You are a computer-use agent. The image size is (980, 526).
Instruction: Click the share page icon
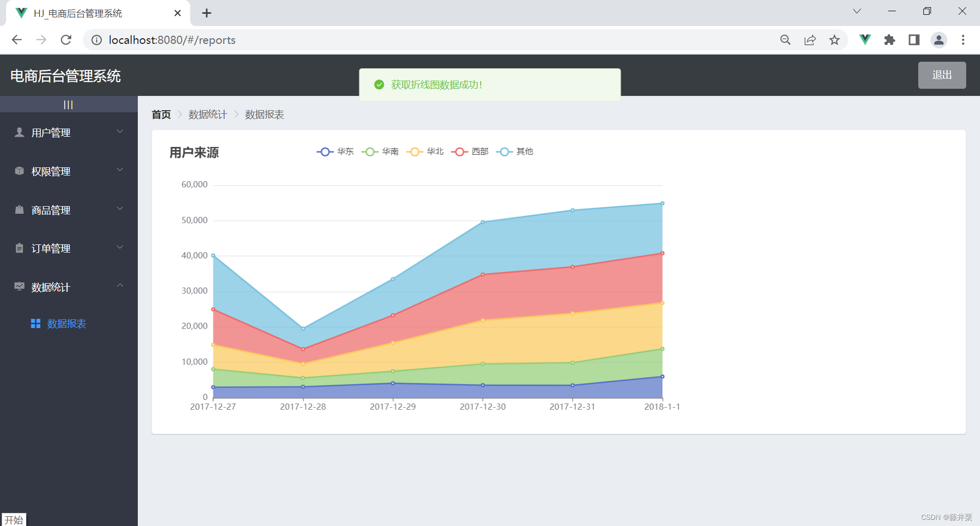(810, 40)
